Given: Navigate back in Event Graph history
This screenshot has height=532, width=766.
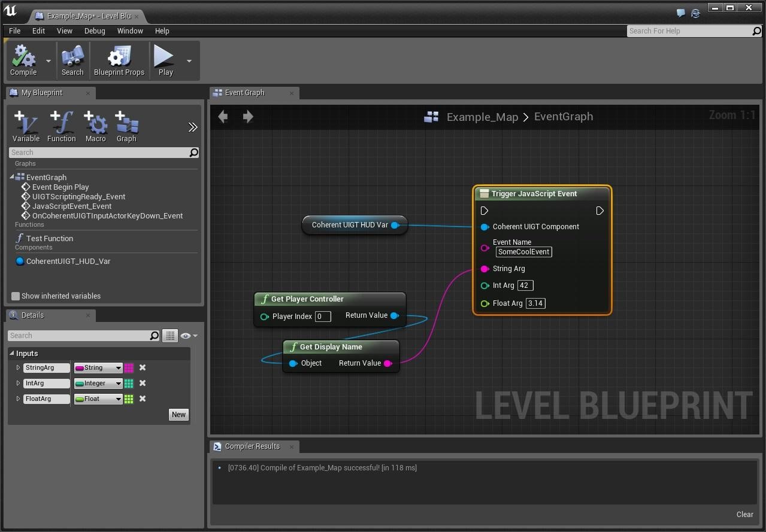Looking at the screenshot, I should tap(223, 117).
